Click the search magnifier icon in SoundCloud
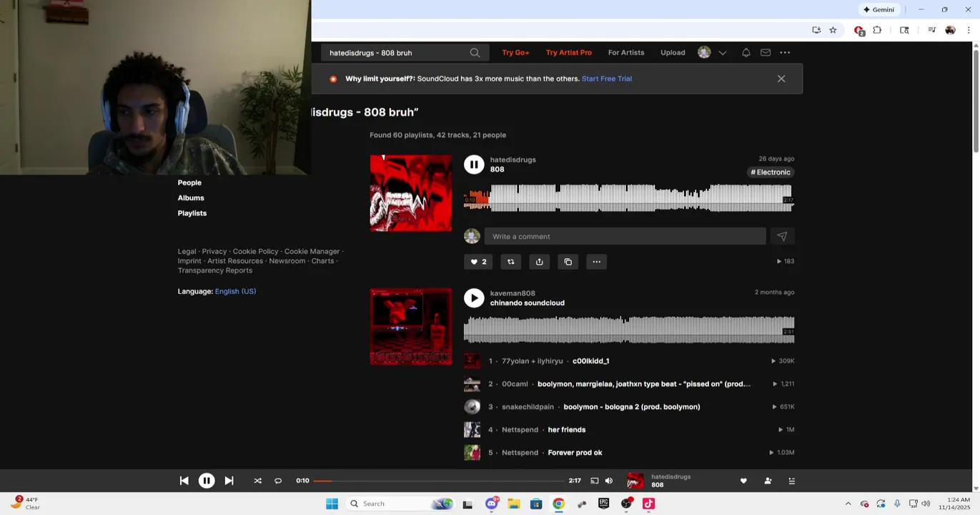Image resolution: width=980 pixels, height=515 pixels. pyautogui.click(x=475, y=53)
